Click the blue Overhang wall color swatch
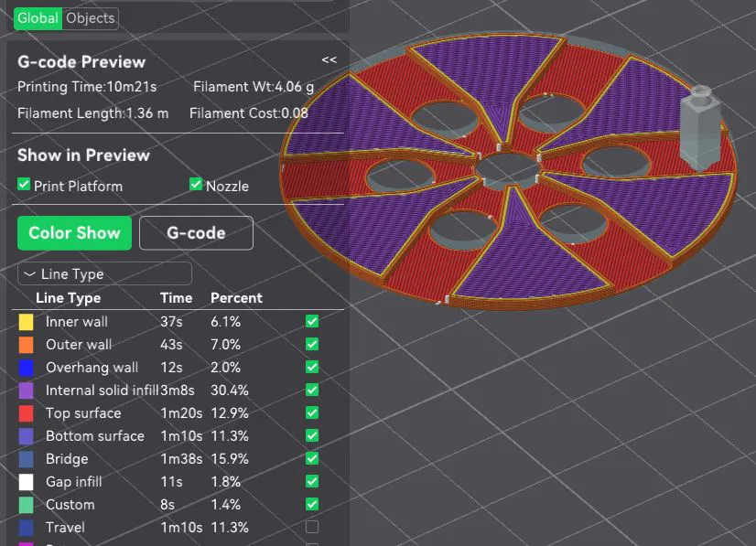The height and width of the screenshot is (546, 756). pos(26,368)
